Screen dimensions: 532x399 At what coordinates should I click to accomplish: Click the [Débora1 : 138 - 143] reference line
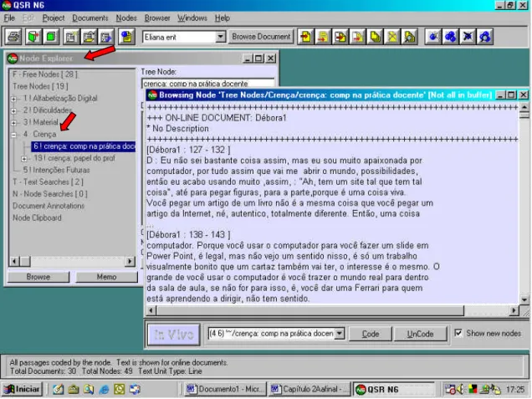coord(188,234)
